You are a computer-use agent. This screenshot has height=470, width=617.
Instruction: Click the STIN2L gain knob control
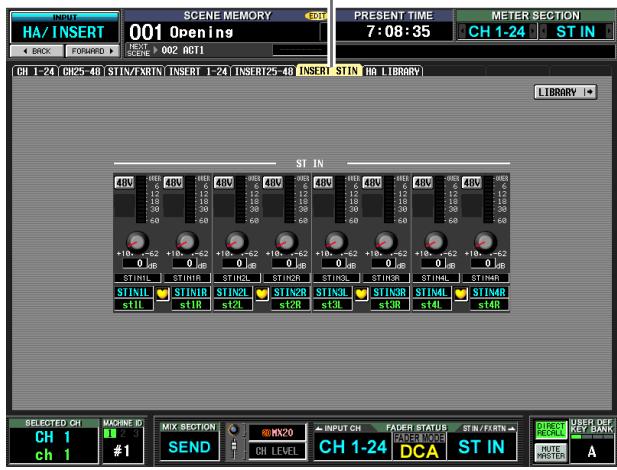point(236,242)
